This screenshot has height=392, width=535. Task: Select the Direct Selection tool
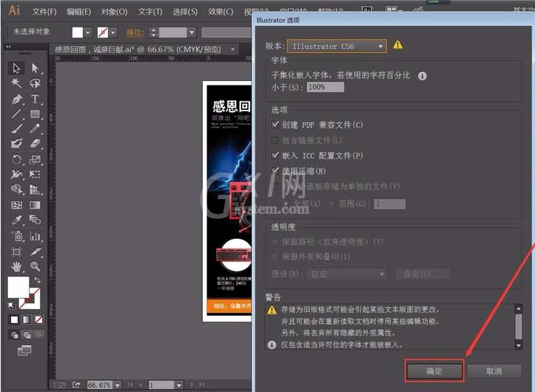point(35,68)
